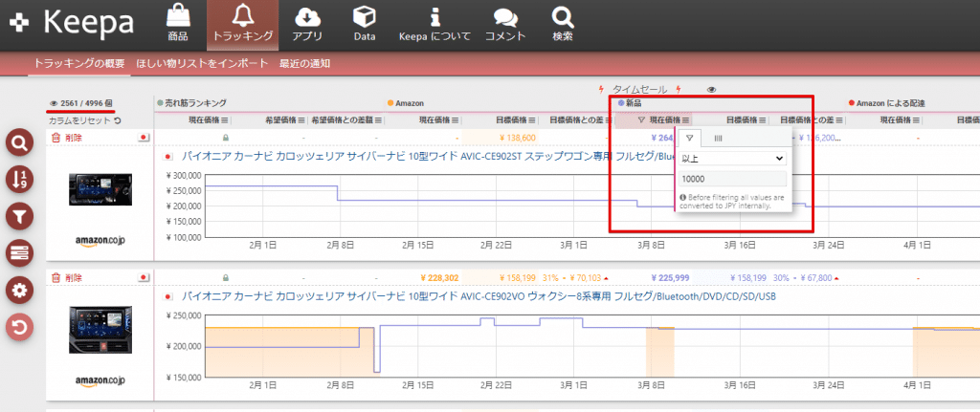Click the 10000 filter value field
Image resolution: width=980 pixels, height=412 pixels.
pyautogui.click(x=733, y=179)
